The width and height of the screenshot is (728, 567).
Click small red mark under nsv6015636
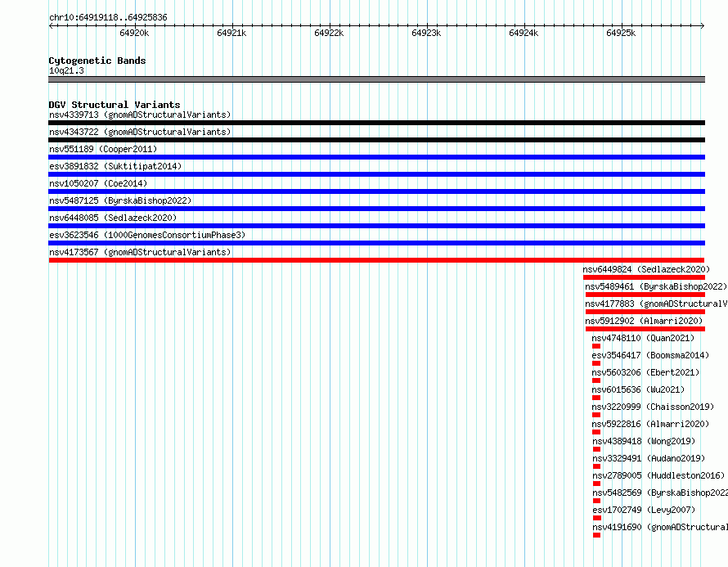[x=596, y=398]
